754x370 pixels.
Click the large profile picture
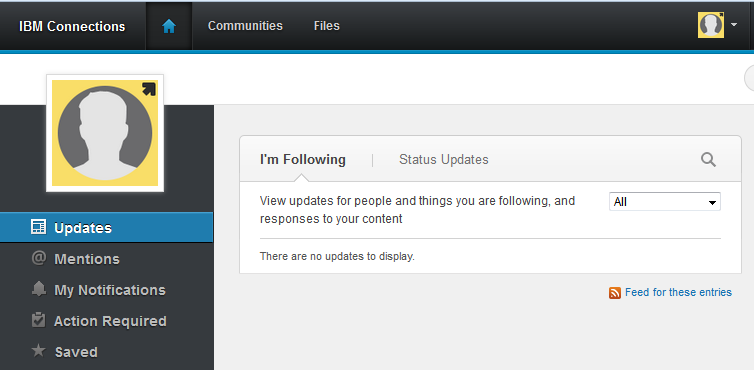click(x=105, y=133)
